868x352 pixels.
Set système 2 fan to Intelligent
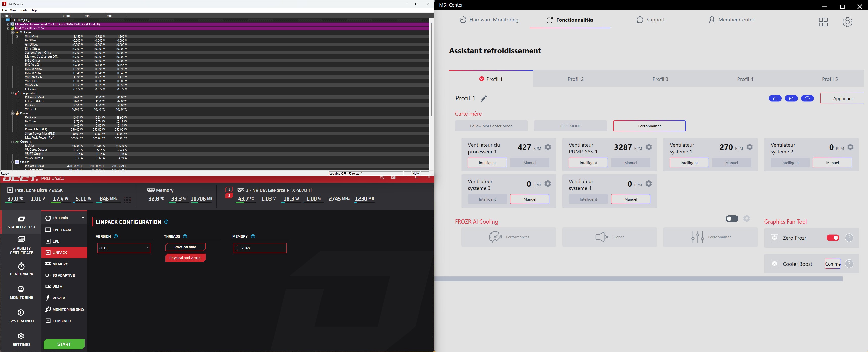[x=790, y=163]
